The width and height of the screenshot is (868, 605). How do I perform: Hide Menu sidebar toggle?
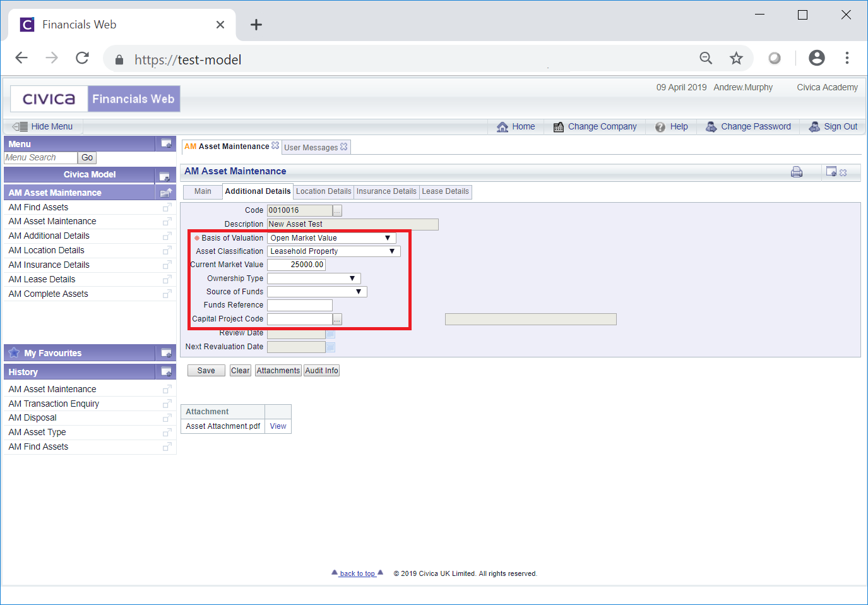pyautogui.click(x=42, y=127)
